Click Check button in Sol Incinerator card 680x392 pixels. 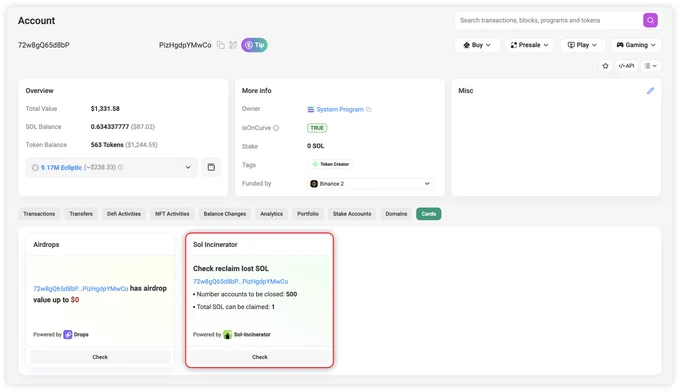260,357
